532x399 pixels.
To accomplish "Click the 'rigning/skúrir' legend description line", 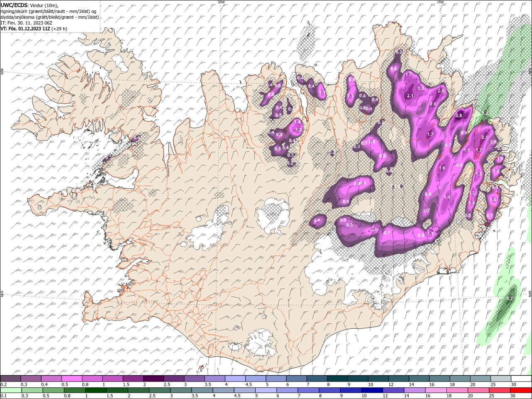I will [x=49, y=11].
